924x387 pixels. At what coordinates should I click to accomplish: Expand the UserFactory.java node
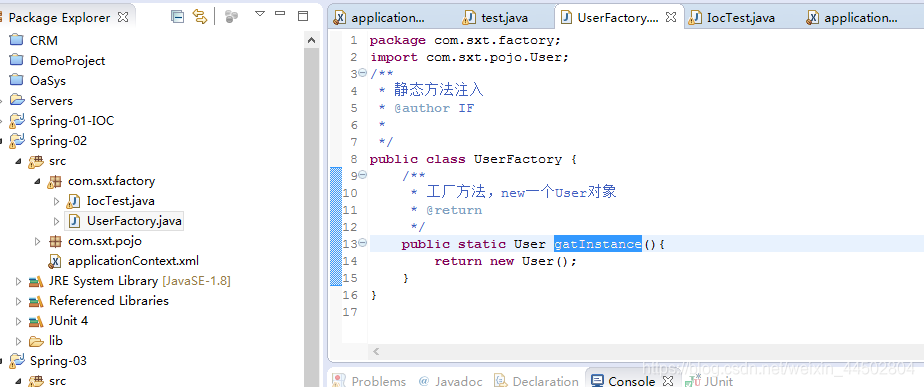57,221
